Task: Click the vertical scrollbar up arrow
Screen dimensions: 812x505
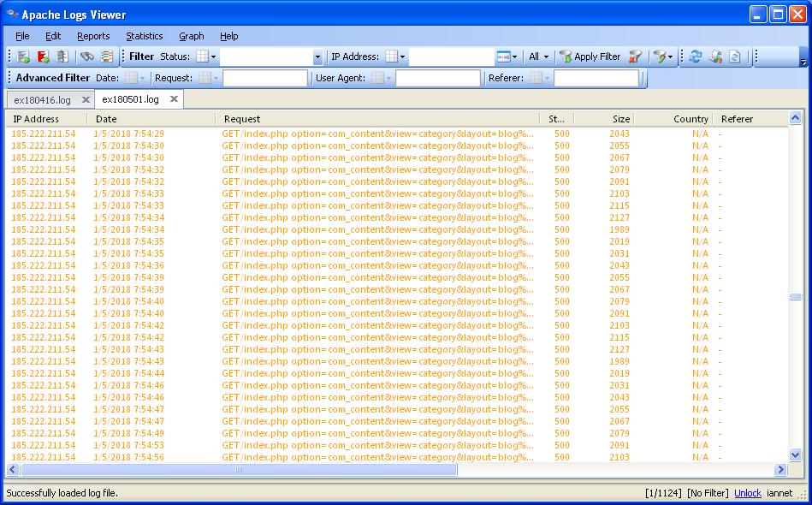Action: [x=796, y=118]
